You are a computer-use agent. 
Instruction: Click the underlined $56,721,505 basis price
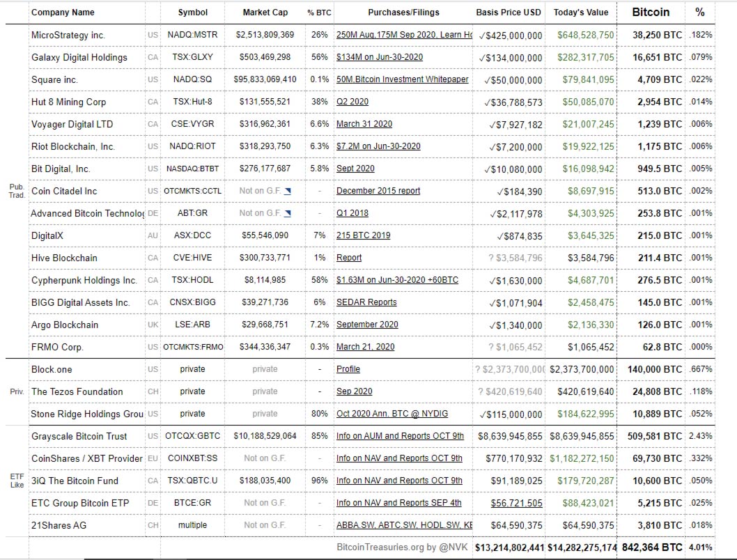pyautogui.click(x=517, y=503)
